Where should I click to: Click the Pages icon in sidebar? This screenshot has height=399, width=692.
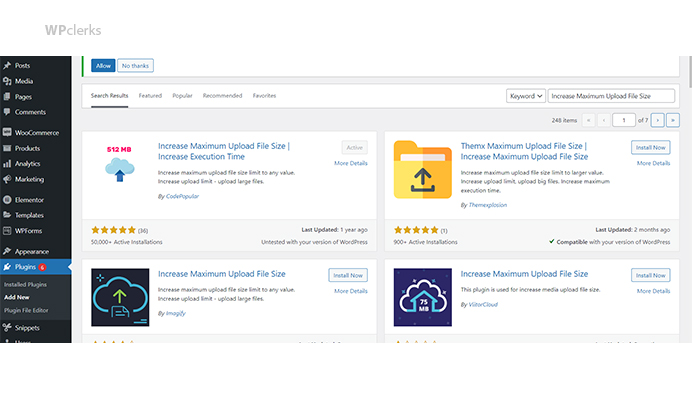(x=7, y=97)
